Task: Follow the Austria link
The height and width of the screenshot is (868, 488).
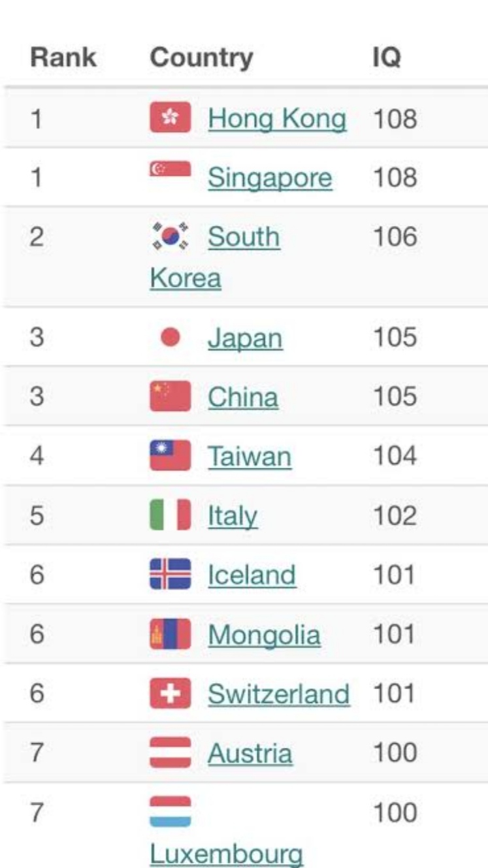Action: tap(250, 753)
